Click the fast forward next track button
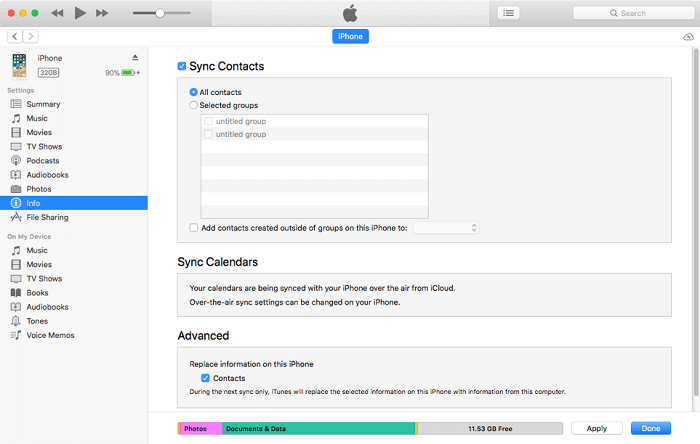Image resolution: width=700 pixels, height=444 pixels. coord(102,13)
